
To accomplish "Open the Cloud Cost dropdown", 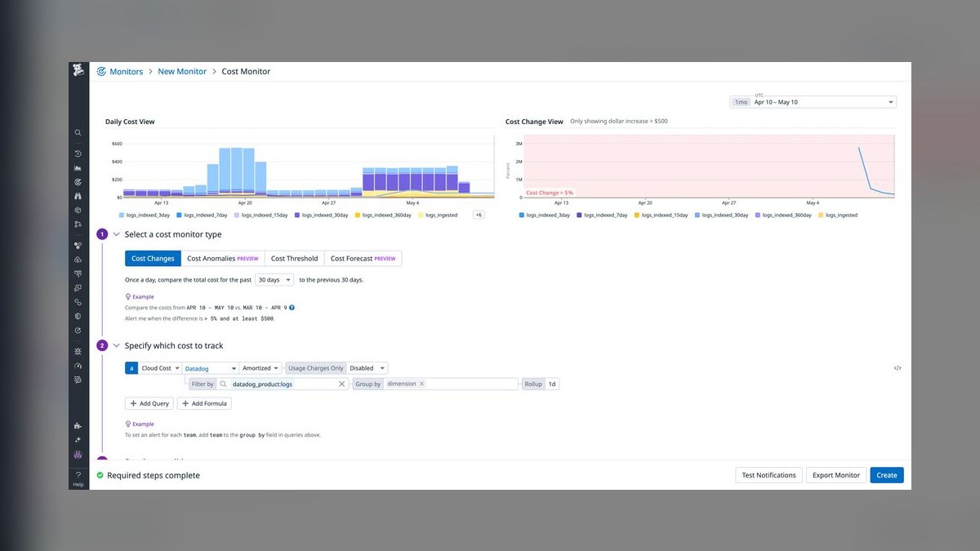I will tap(160, 368).
